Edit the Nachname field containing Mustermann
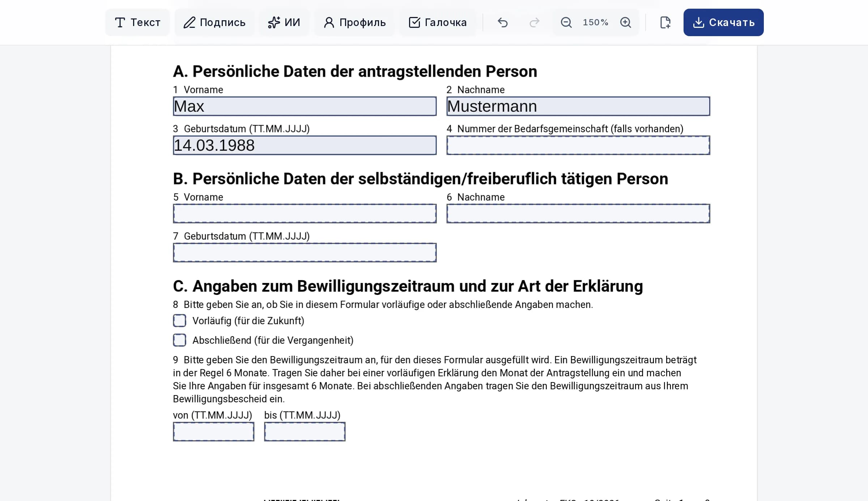The width and height of the screenshot is (868, 501). click(578, 106)
